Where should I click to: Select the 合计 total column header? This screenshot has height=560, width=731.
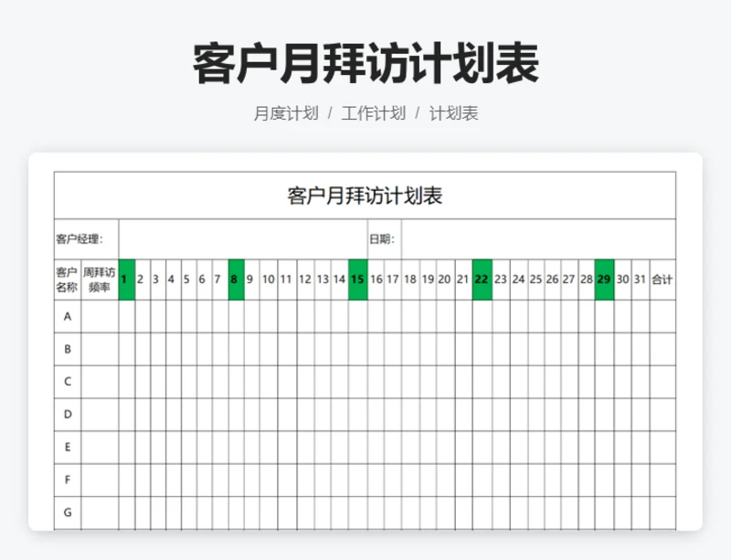(x=662, y=280)
